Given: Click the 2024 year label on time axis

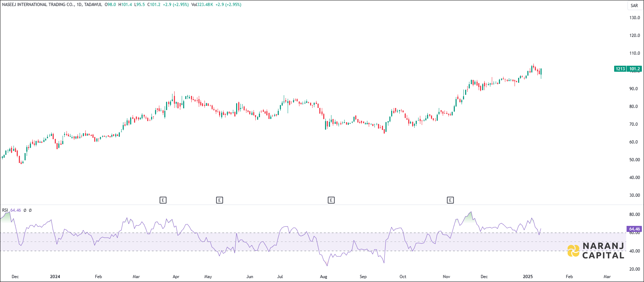Looking at the screenshot, I should pyautogui.click(x=55, y=277).
